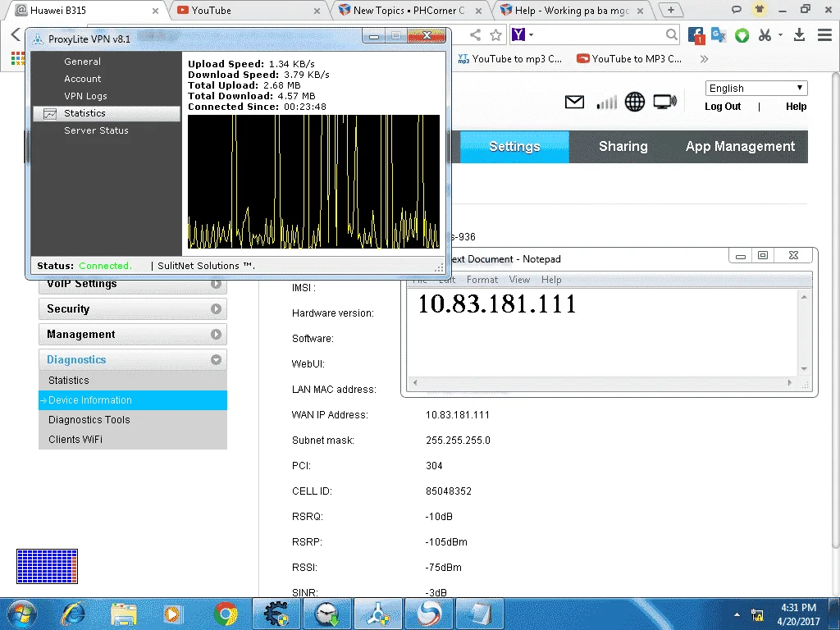Click the Apps grid icon in bookmarks bar

(x=18, y=58)
